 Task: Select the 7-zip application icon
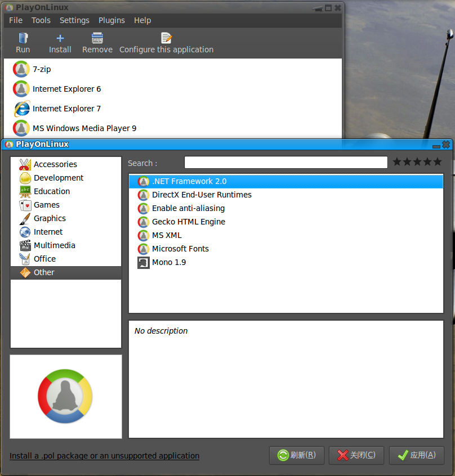(21, 69)
